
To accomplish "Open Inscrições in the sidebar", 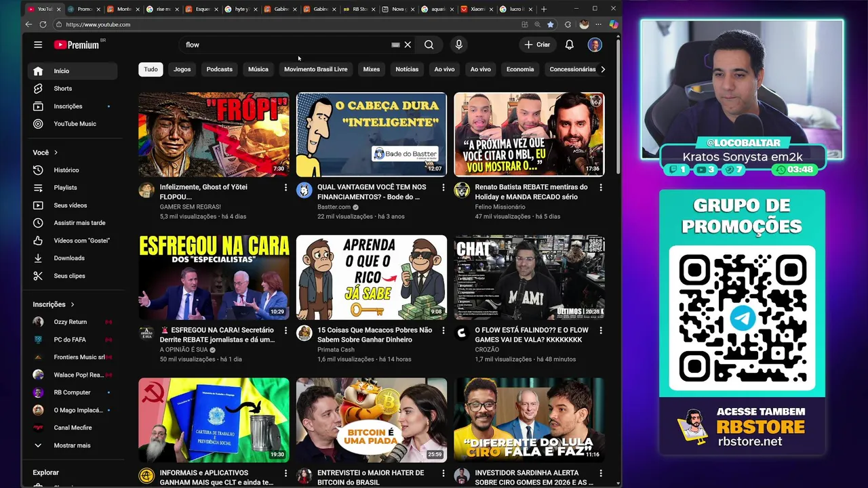I will (x=73, y=106).
